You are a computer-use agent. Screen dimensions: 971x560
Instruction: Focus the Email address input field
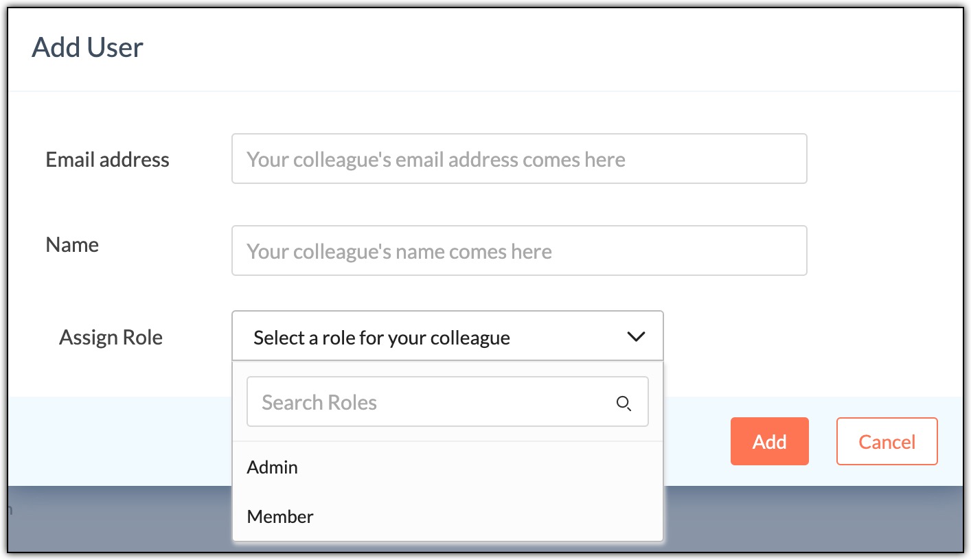518,159
